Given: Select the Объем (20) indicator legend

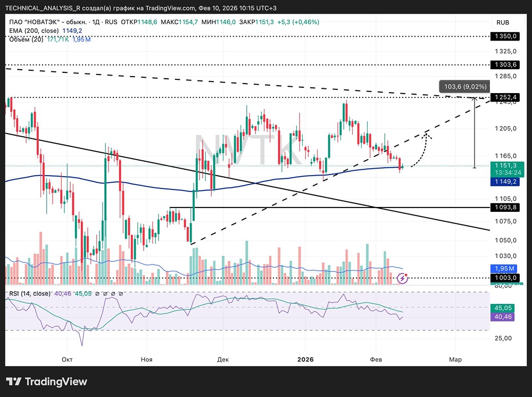Looking at the screenshot, I should coord(26,39).
